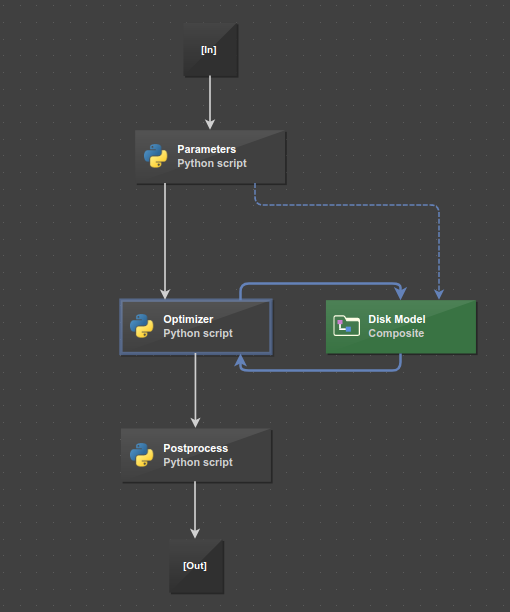Select the lower blue return connection to Optimizer
510x612 pixels.
(320, 370)
